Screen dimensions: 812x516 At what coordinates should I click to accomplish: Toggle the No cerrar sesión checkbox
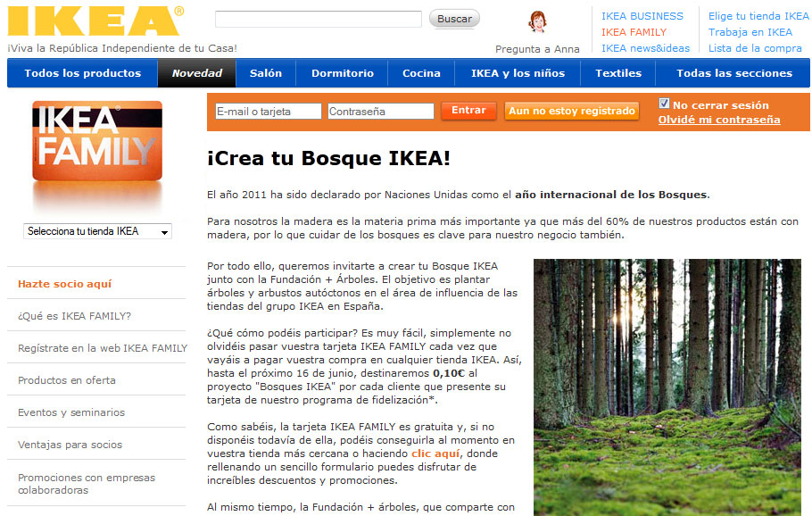point(664,104)
